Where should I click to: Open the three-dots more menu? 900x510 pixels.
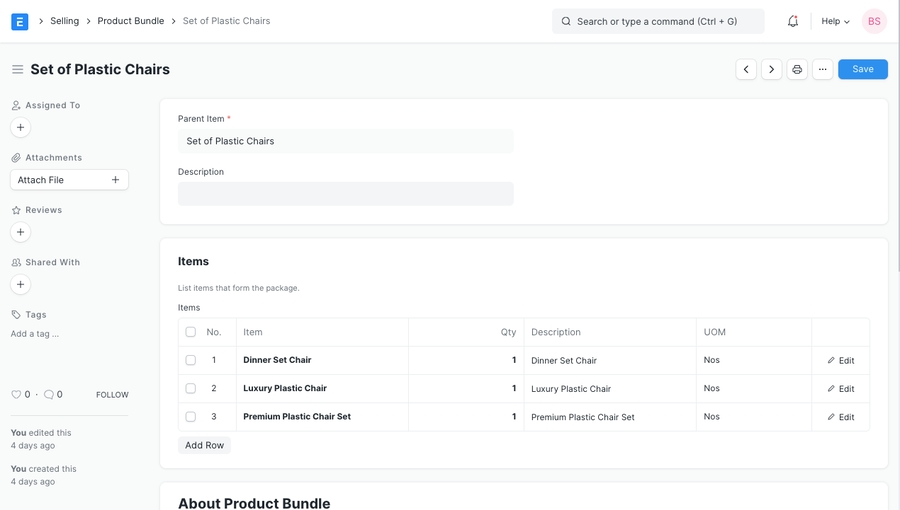(x=823, y=69)
